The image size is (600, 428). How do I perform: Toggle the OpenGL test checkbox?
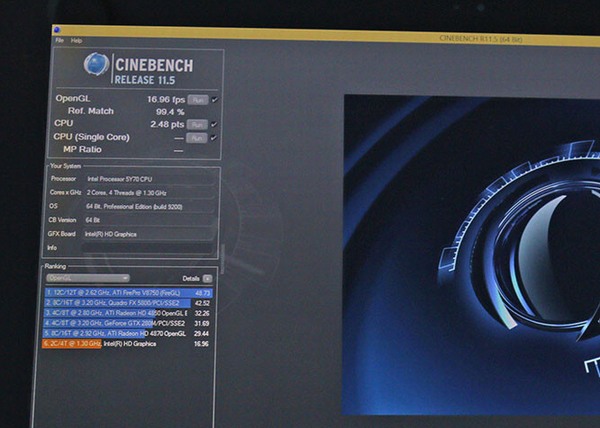click(214, 100)
